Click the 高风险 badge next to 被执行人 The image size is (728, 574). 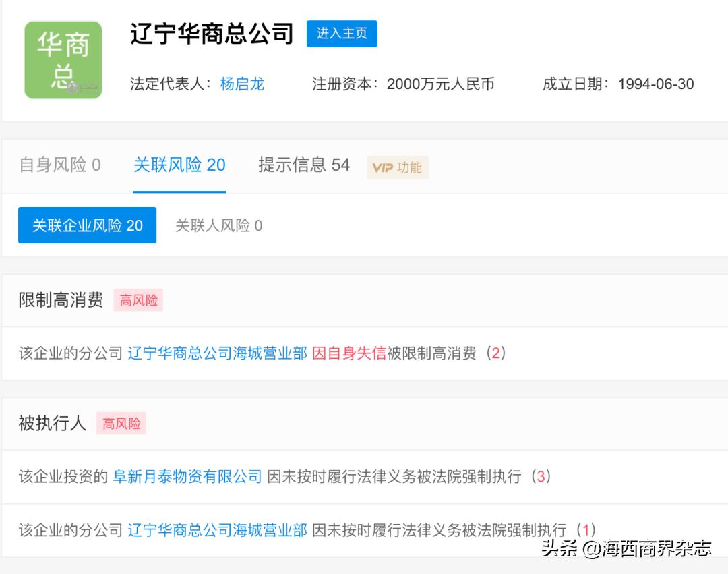[x=121, y=424]
